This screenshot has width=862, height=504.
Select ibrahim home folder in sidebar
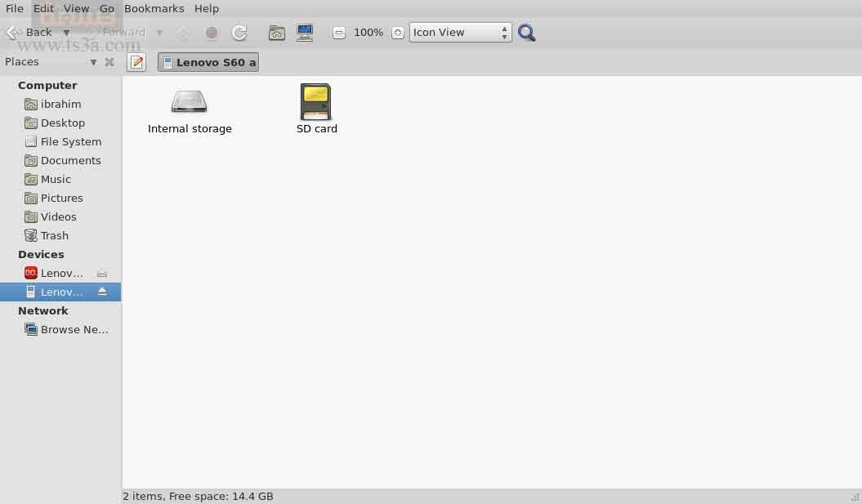click(x=60, y=105)
